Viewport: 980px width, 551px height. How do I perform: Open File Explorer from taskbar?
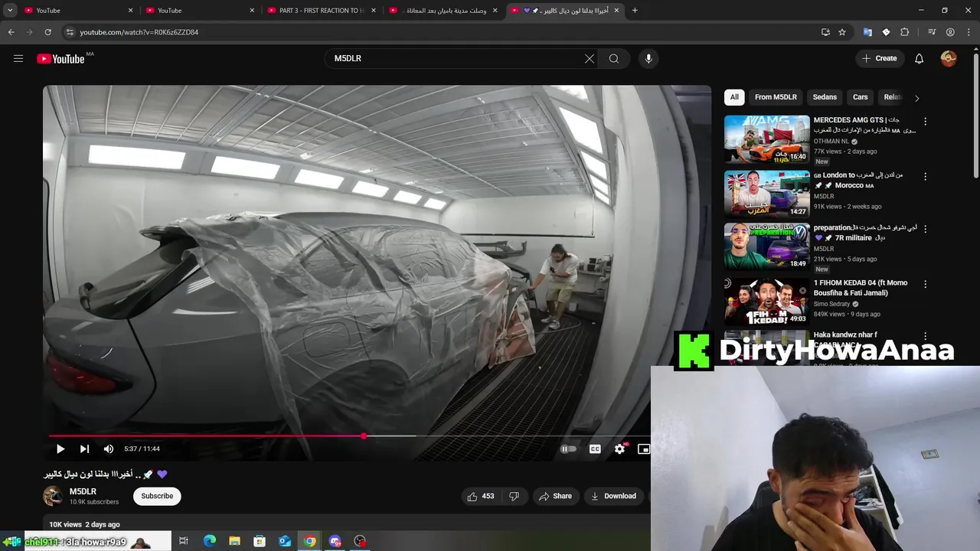click(234, 541)
